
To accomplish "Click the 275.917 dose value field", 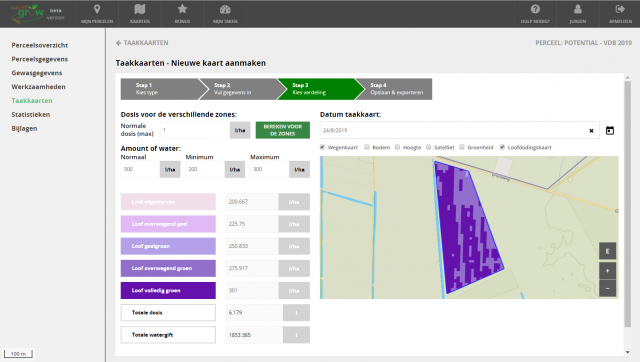I will pos(252,268).
